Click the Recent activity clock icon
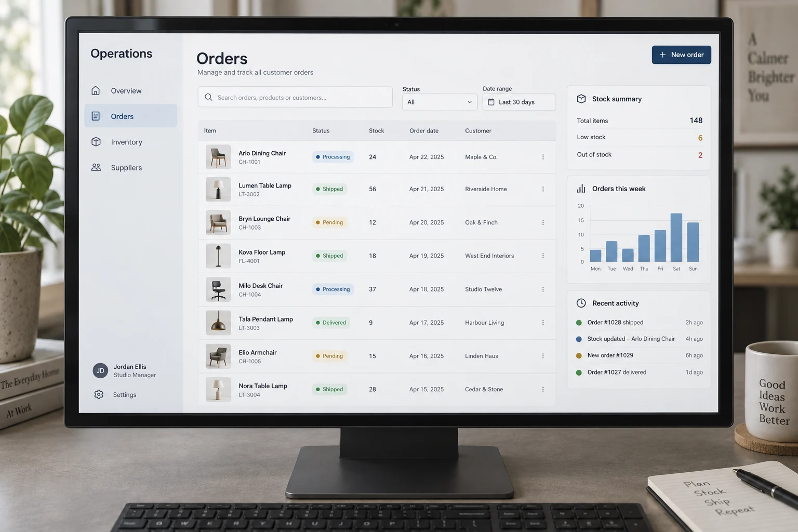Screen dimensions: 798x532 pos(581,303)
